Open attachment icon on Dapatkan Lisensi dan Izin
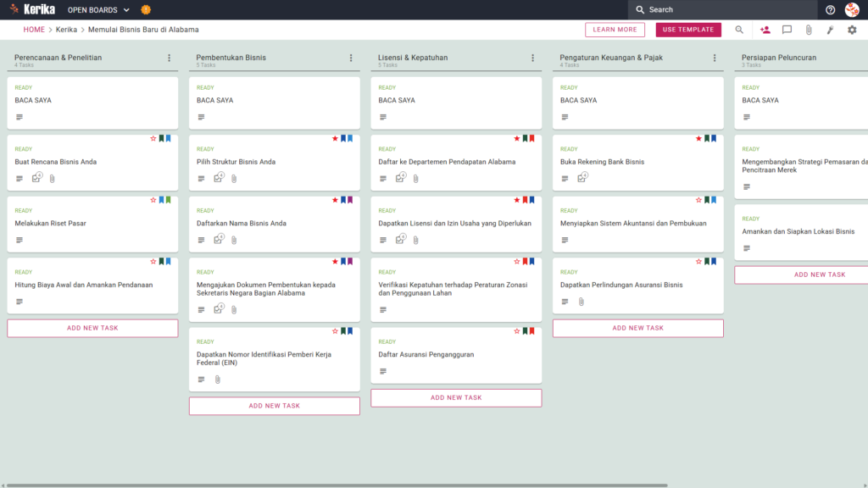868x488 pixels. click(415, 240)
